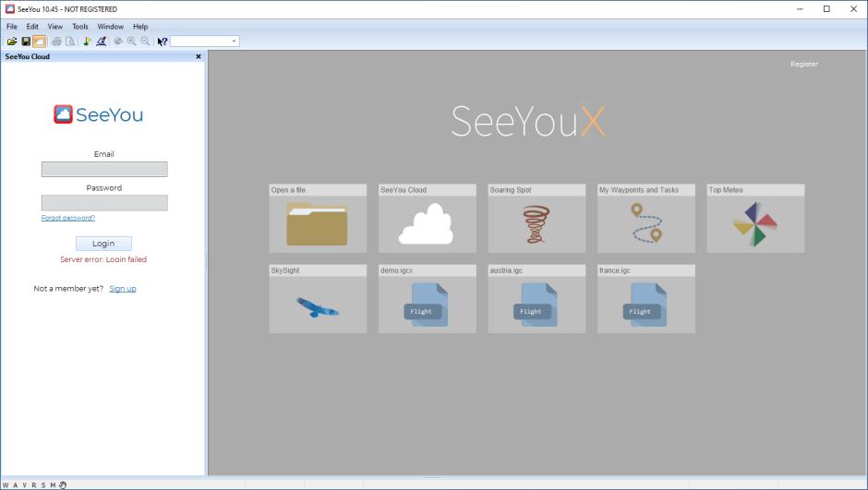Click the Zoom In magnifier icon
This screenshot has width=868, height=490.
pyautogui.click(x=132, y=42)
